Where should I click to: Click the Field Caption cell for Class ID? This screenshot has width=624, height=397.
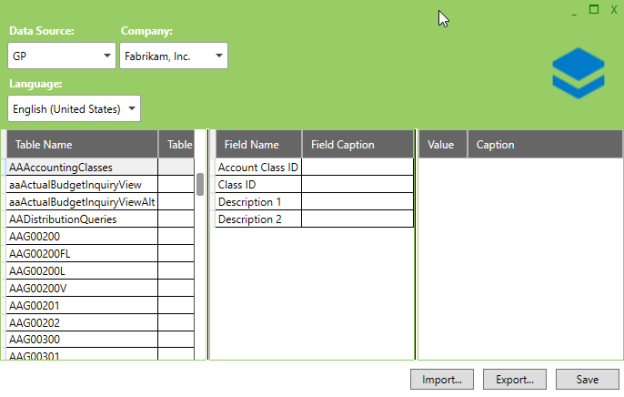point(357,185)
